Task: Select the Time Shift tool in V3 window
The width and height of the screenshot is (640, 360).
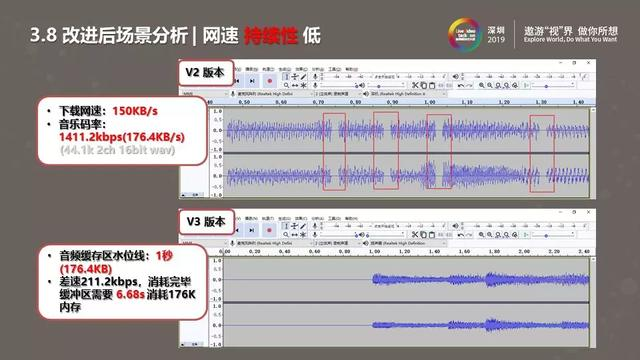Action: point(295,235)
